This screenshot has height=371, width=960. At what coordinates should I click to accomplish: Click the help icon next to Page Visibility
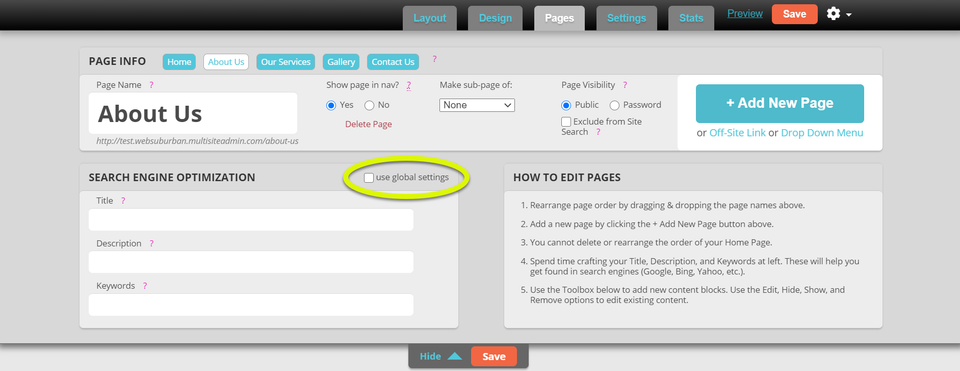tap(624, 85)
